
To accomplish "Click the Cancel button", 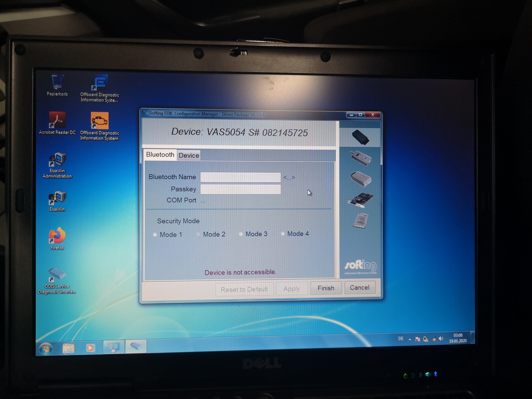I will coord(360,287).
